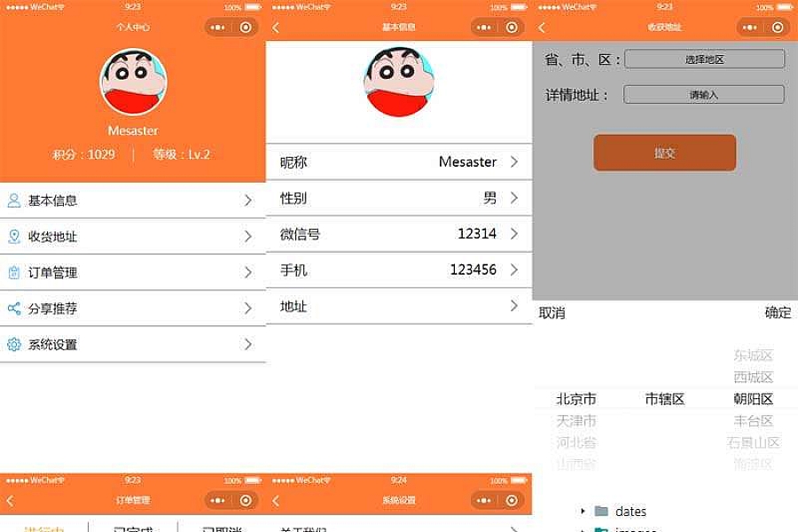
Task: Expand the 收货地址 row chevron
Action: (x=248, y=236)
